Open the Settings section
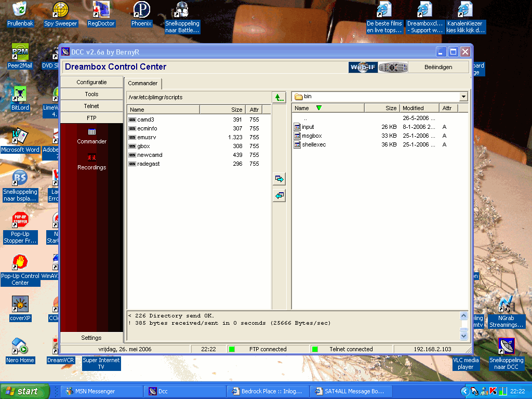This screenshot has width=532, height=399. pyautogui.click(x=91, y=338)
